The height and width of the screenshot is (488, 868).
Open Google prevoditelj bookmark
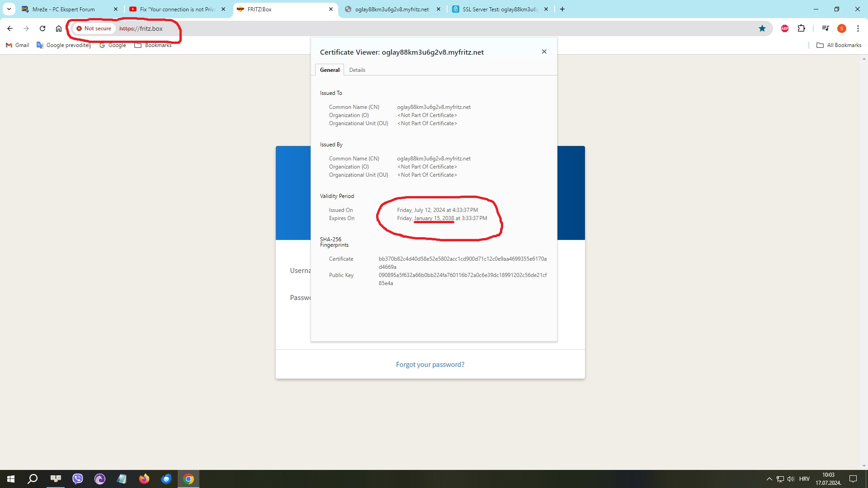[x=64, y=45]
